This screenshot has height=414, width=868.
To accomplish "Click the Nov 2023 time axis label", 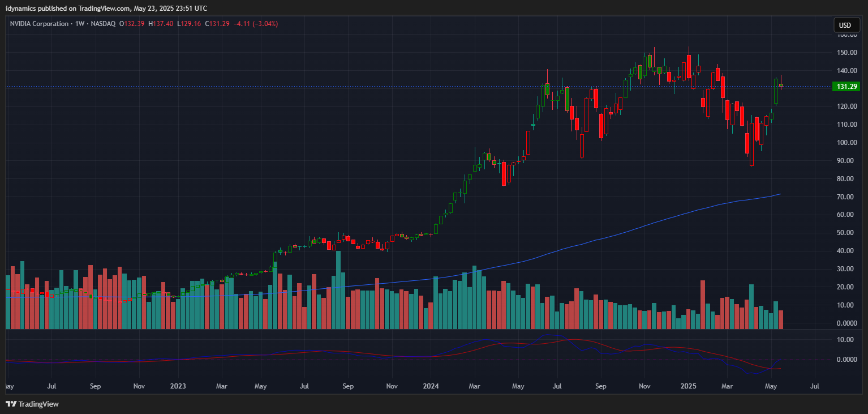I will [392, 386].
